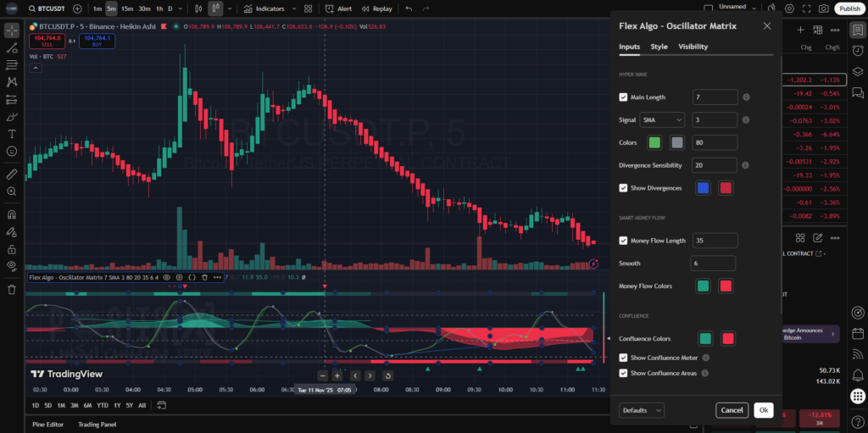This screenshot has width=868, height=433.
Task: Click the Cancel button
Action: point(732,410)
